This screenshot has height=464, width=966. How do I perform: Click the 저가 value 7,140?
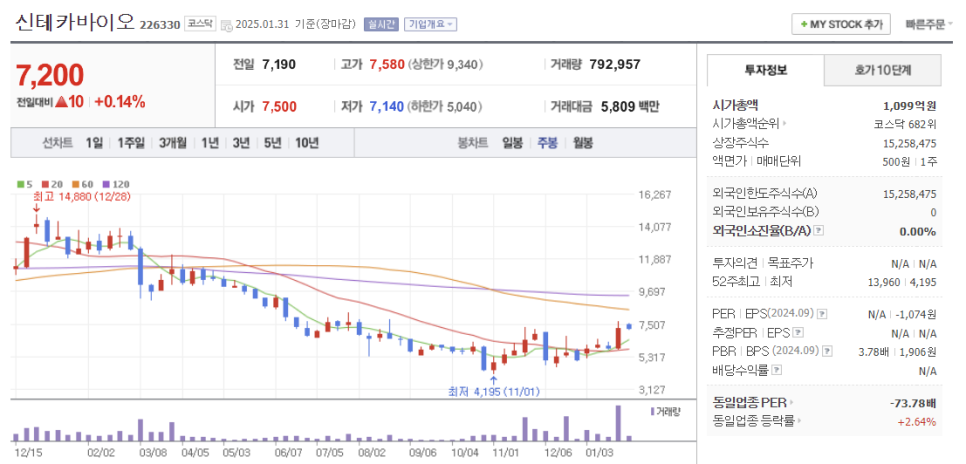click(x=387, y=107)
